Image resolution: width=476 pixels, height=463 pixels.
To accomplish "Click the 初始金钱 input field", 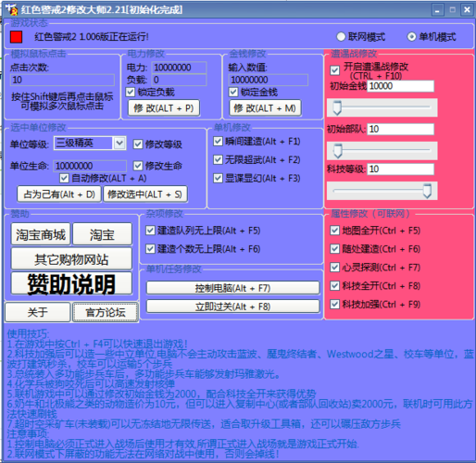I will coord(401,86).
